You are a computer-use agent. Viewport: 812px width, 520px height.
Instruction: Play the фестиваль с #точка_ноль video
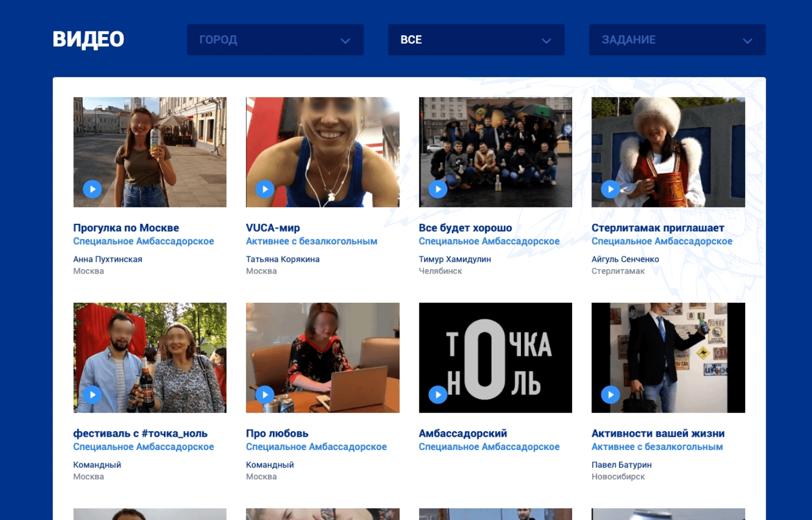pyautogui.click(x=93, y=395)
